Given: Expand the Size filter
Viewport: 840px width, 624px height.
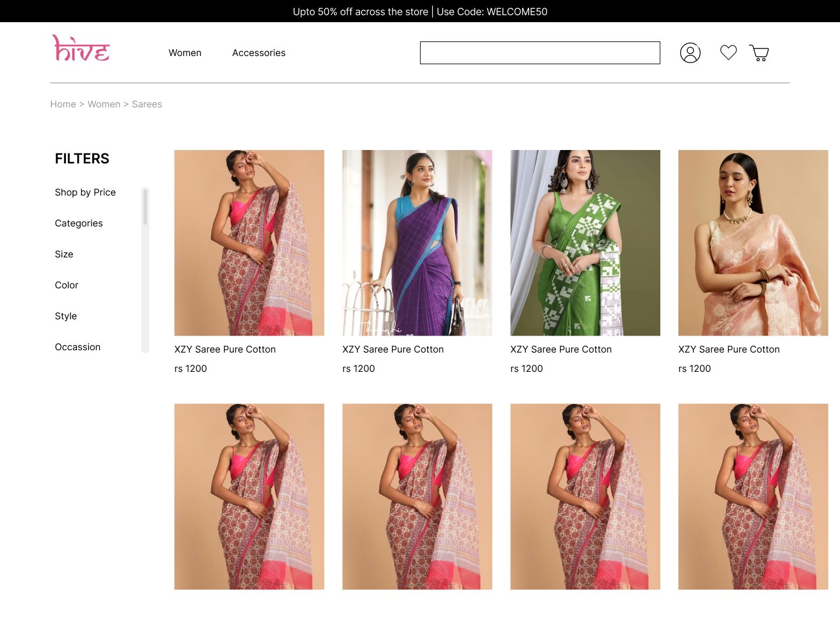Looking at the screenshot, I should pos(64,254).
